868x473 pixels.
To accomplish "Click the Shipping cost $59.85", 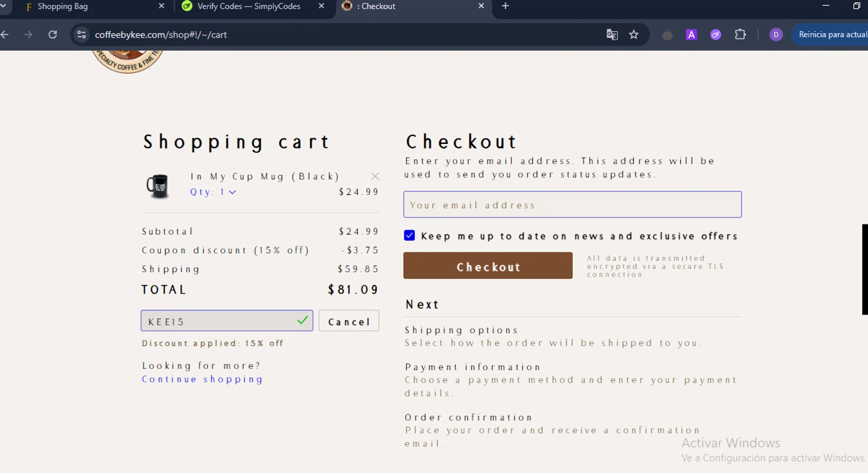I will [358, 269].
